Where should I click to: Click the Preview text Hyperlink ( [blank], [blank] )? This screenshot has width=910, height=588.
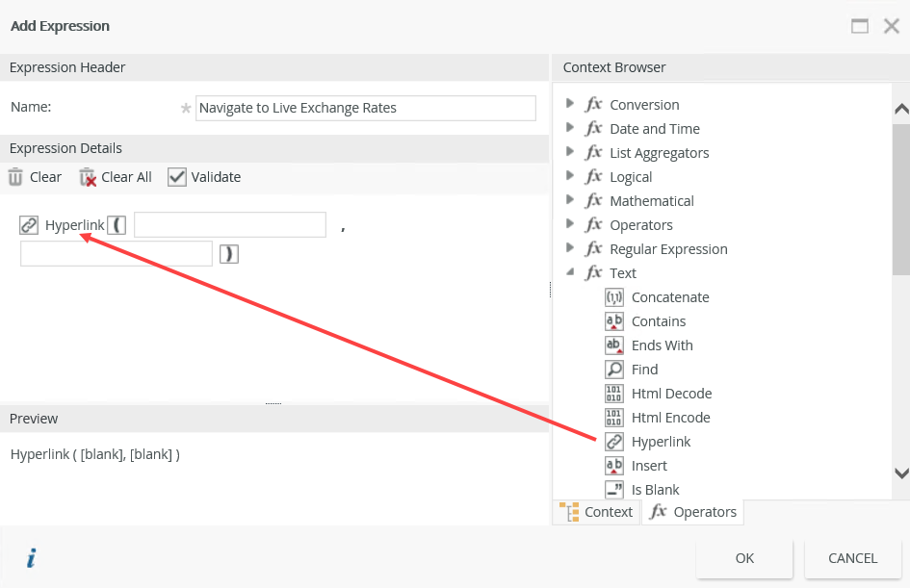click(x=95, y=454)
